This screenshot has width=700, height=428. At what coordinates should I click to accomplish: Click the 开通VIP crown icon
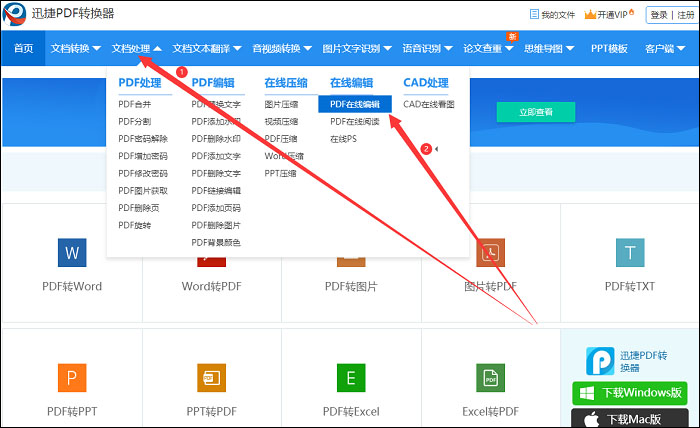pos(590,14)
